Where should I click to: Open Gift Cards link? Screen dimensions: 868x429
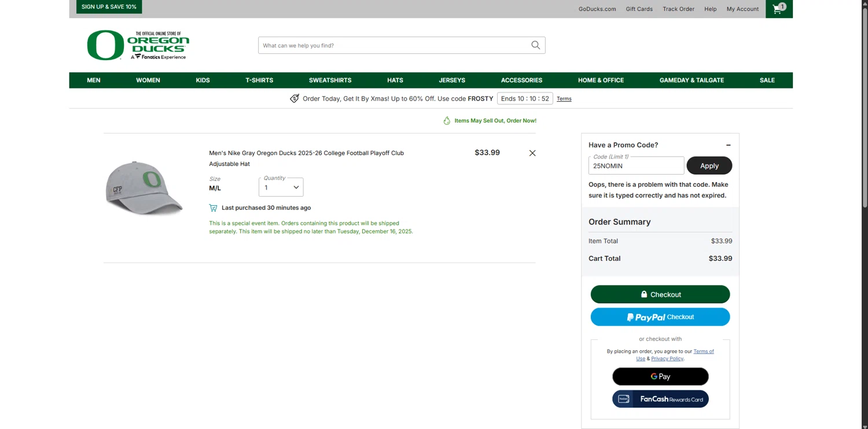(639, 9)
